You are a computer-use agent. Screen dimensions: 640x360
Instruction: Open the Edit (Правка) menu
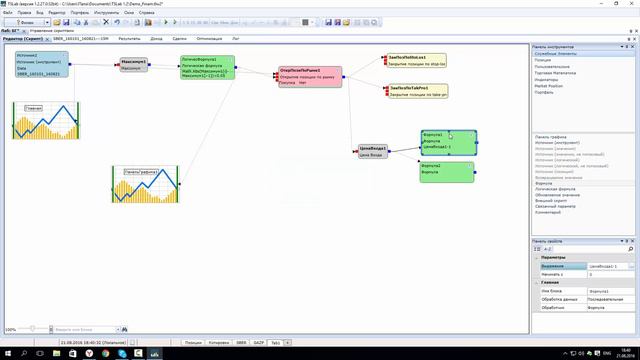coord(24,13)
